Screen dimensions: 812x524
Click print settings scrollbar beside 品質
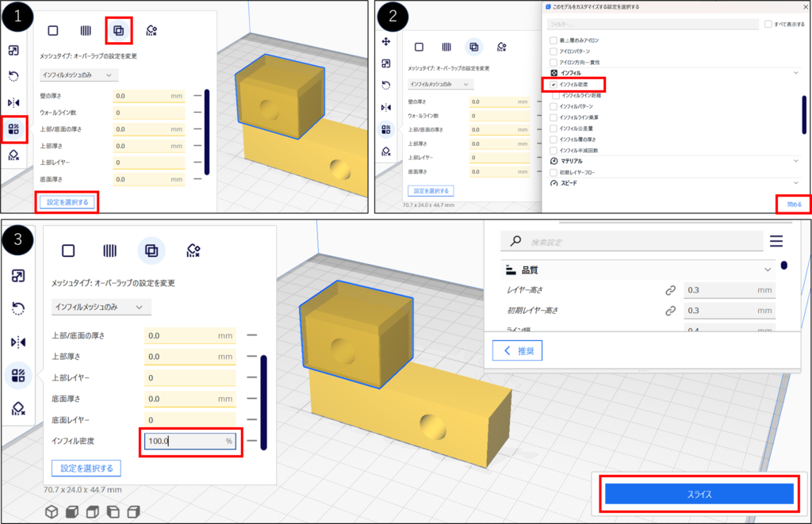tap(784, 266)
